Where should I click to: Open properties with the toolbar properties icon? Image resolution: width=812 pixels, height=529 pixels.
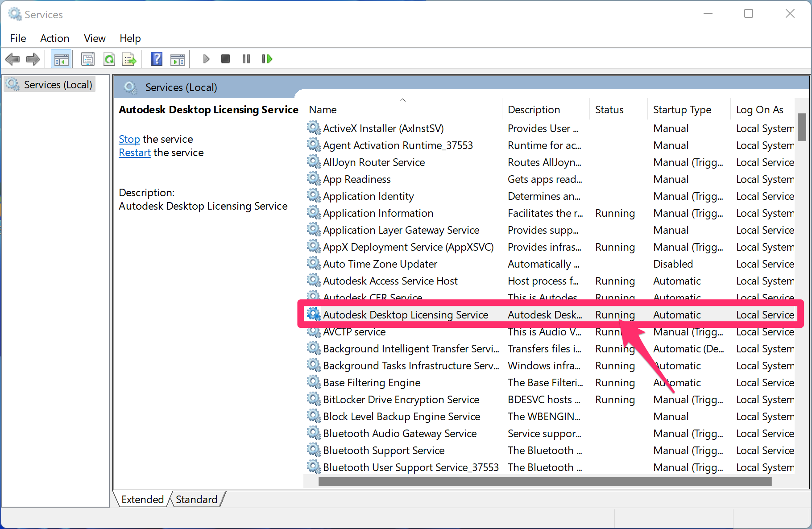tap(88, 58)
